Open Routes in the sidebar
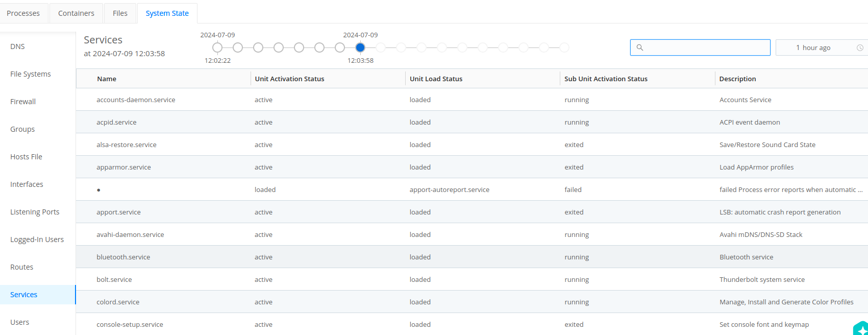 coord(21,267)
